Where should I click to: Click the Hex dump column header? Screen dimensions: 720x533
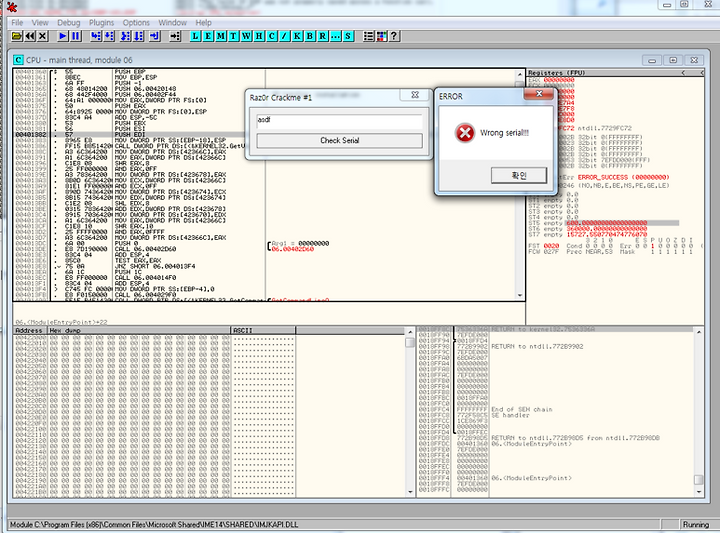(139, 331)
